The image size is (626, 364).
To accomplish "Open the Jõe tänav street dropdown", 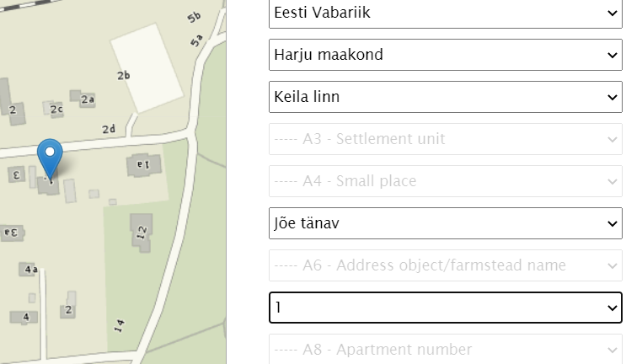I will [446, 223].
